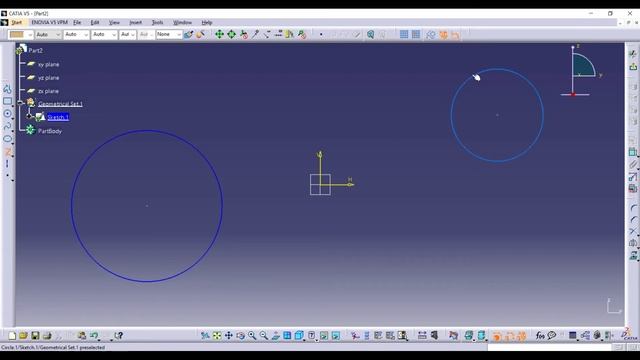Expand the Sketch.1 tree node

(29, 116)
